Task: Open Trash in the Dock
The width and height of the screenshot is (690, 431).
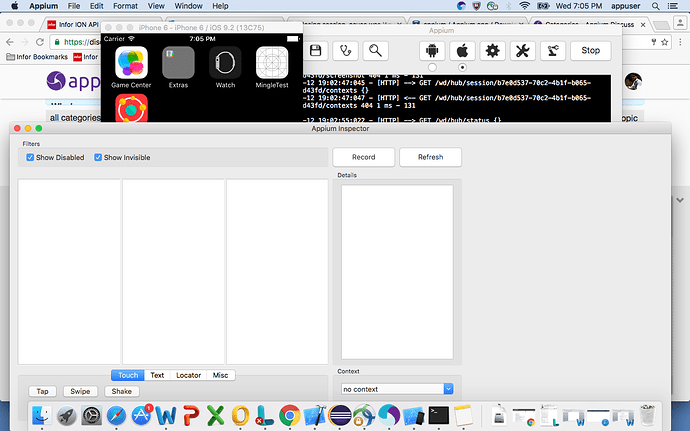Action: coord(647,415)
